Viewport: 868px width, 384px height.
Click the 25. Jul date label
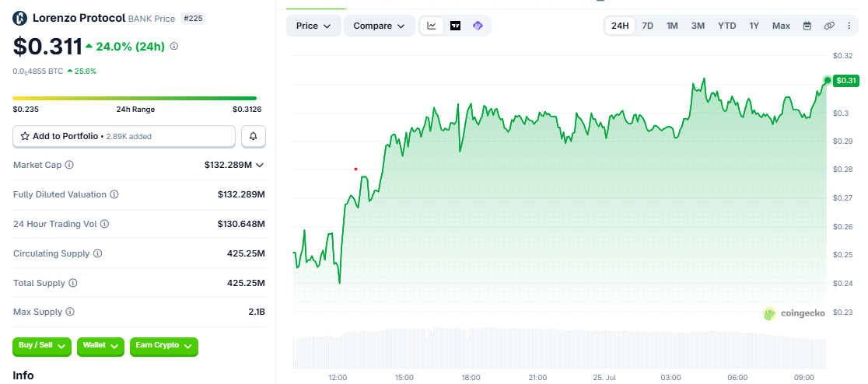(604, 377)
